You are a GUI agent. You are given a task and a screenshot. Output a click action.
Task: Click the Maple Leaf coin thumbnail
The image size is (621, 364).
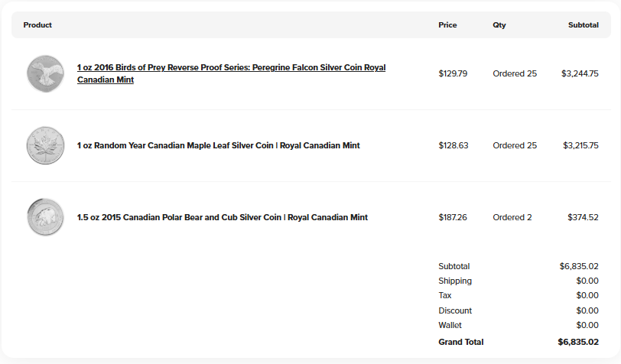point(45,145)
